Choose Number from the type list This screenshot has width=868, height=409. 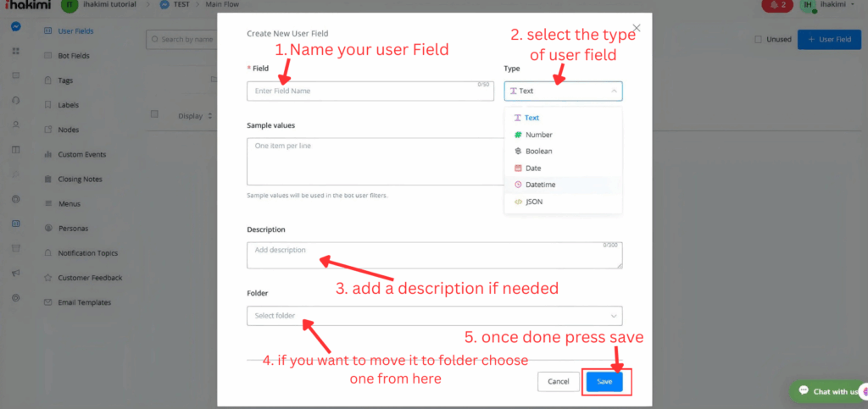538,135
